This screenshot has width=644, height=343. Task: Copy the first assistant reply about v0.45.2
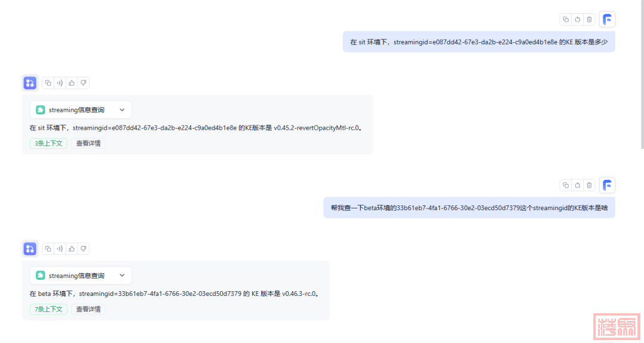[48, 83]
